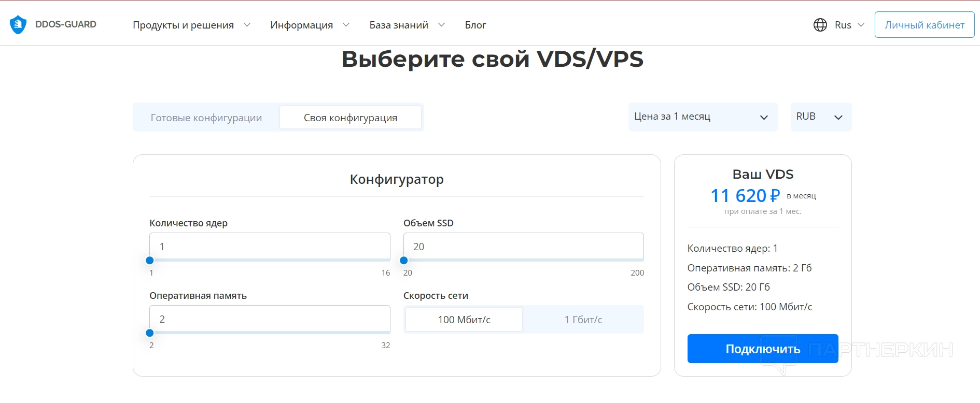Go to the Блог page
The width and height of the screenshot is (980, 403).
(x=475, y=25)
